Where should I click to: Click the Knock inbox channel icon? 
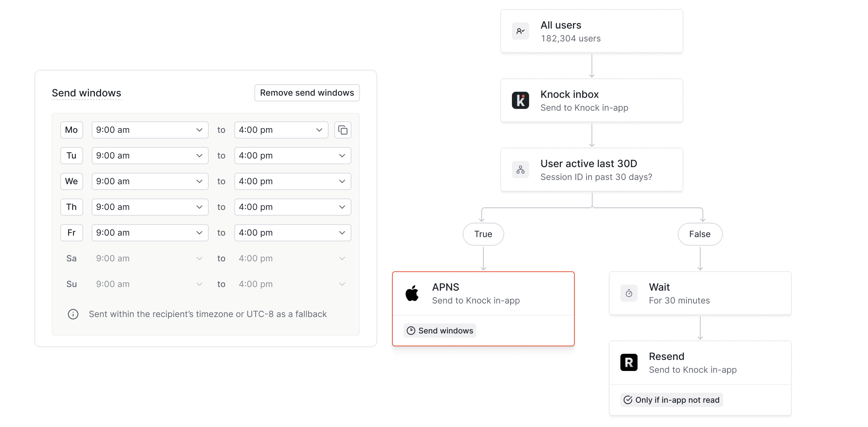[520, 100]
